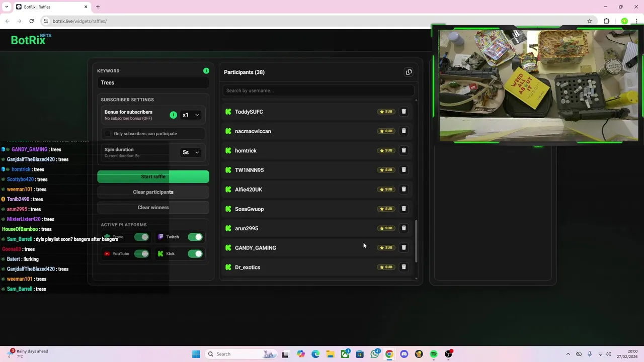Select participant name SosaGwuop
644x362 pixels.
click(249, 209)
